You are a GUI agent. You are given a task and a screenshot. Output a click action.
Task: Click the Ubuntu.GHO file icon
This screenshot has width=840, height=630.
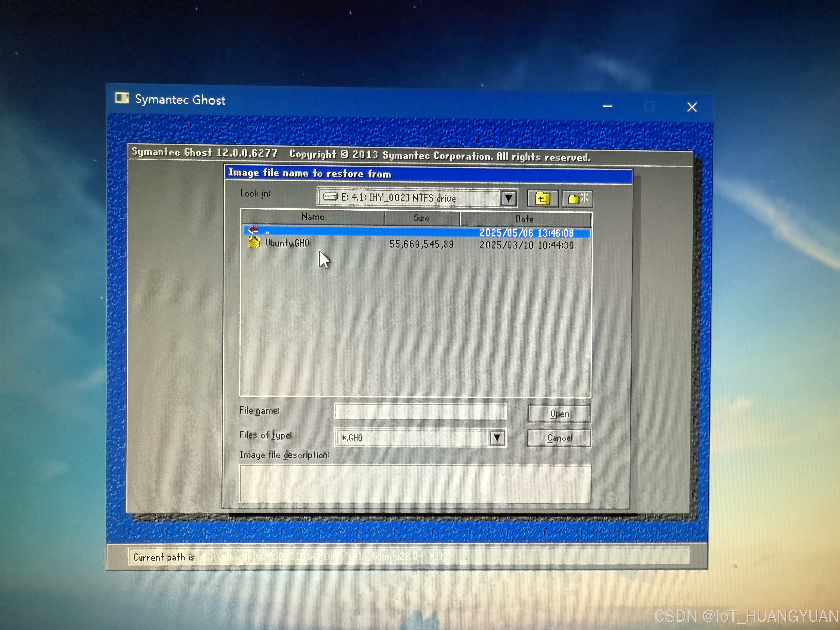coord(254,242)
